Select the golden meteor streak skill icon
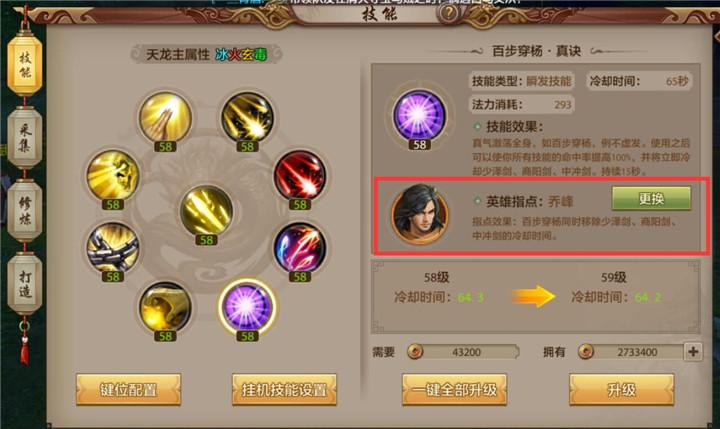Viewport: 720px width, 429px height. click(248, 118)
